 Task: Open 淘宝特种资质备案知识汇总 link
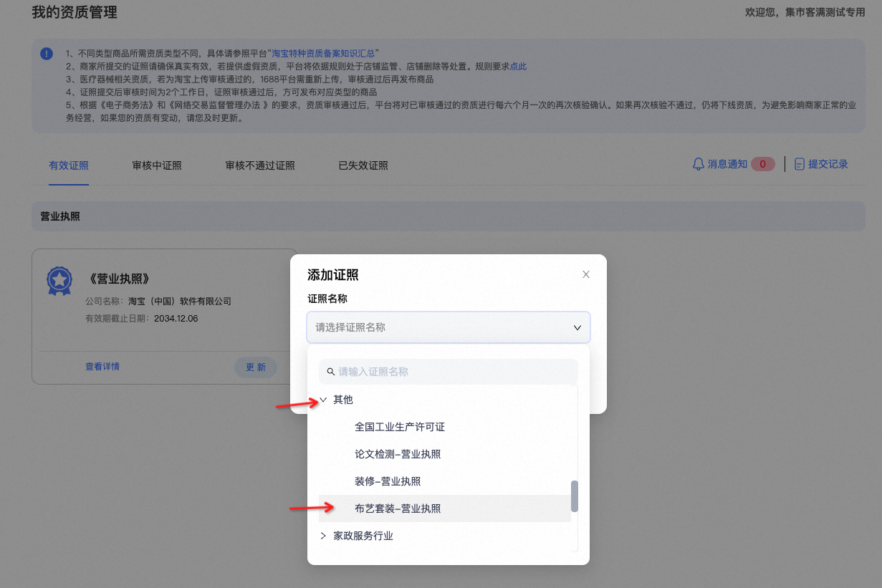pos(323,54)
